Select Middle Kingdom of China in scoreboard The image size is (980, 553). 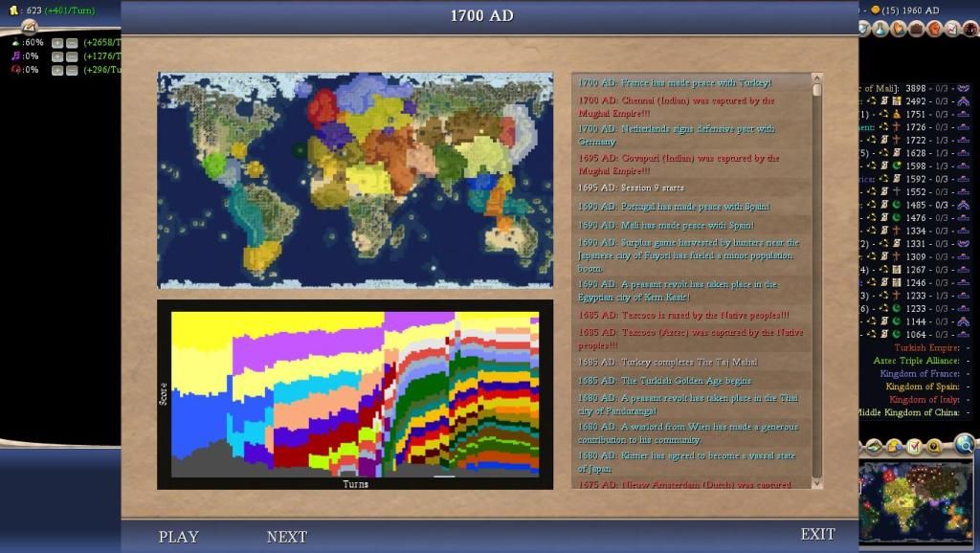click(x=910, y=412)
